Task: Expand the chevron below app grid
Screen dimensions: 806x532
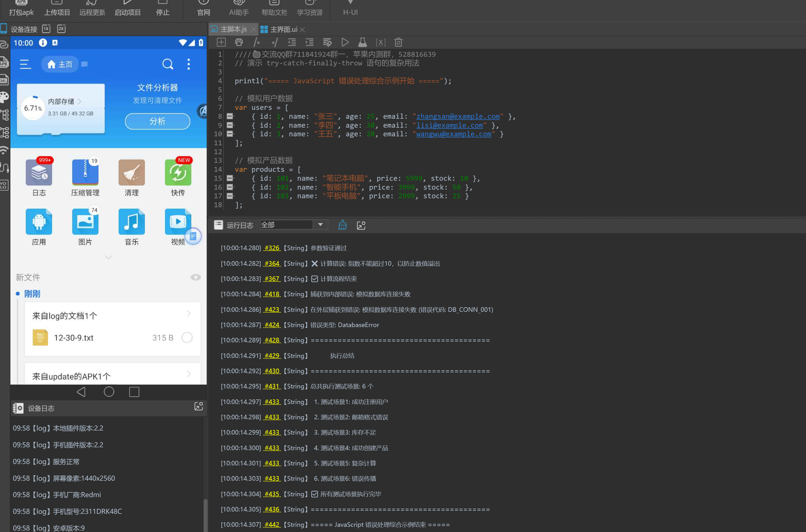Action: coord(108,257)
